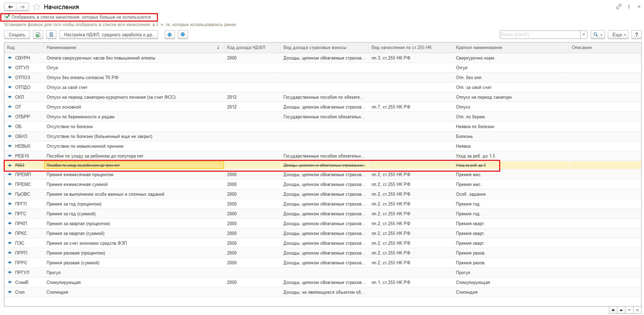Click Вид дохода страховые взносы column header

pyautogui.click(x=325, y=47)
